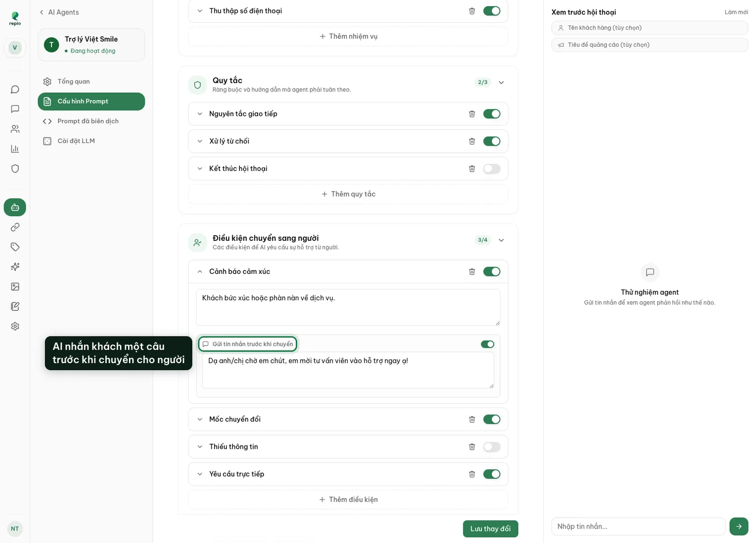The width and height of the screenshot is (756, 543).
Task: Expand the Mốc chuyển đổi row
Action: [x=200, y=419]
